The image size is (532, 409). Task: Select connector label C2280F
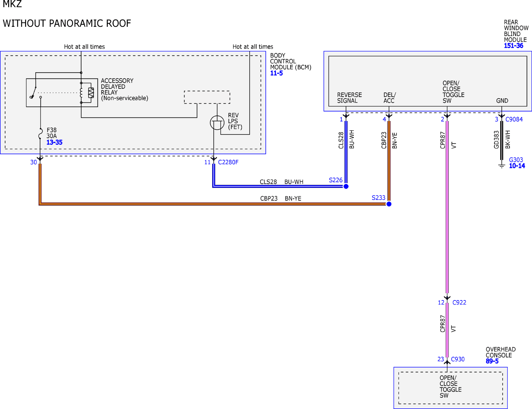pyautogui.click(x=228, y=162)
